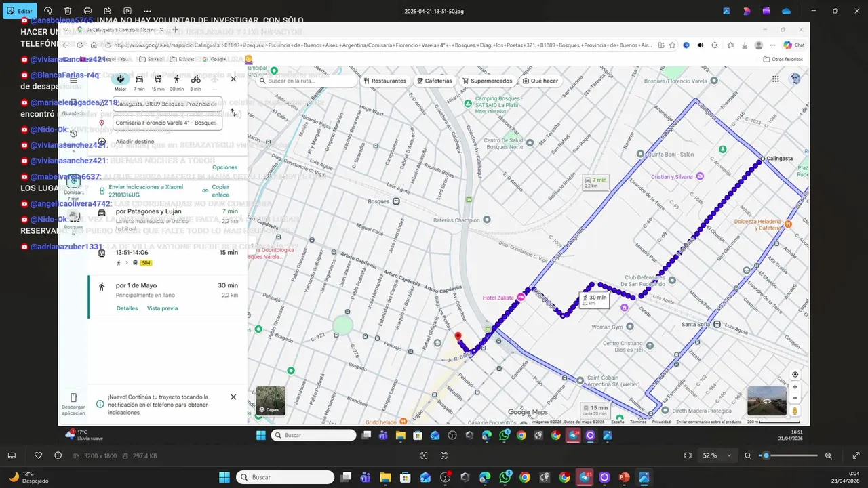The height and width of the screenshot is (488, 868).
Task: Open the Photos 'See more' three-dot menu
Action: point(148,11)
